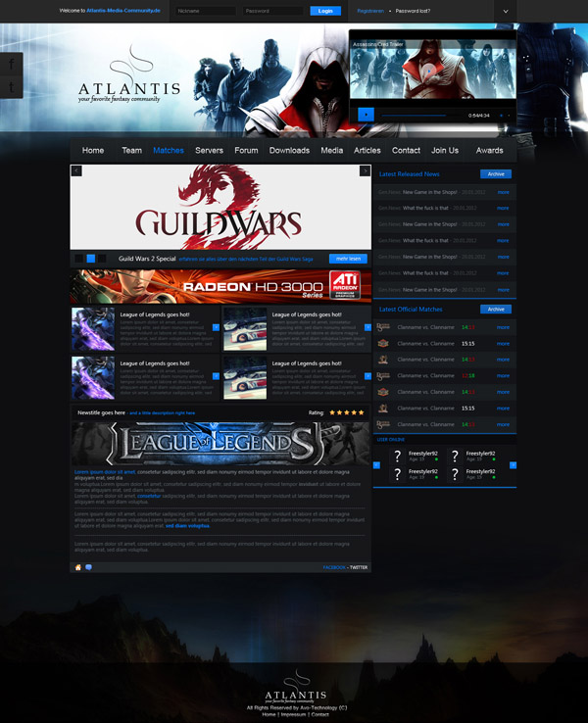This screenshot has height=723, width=588.
Task: Open blue arrow on top-left article card
Action: click(216, 327)
